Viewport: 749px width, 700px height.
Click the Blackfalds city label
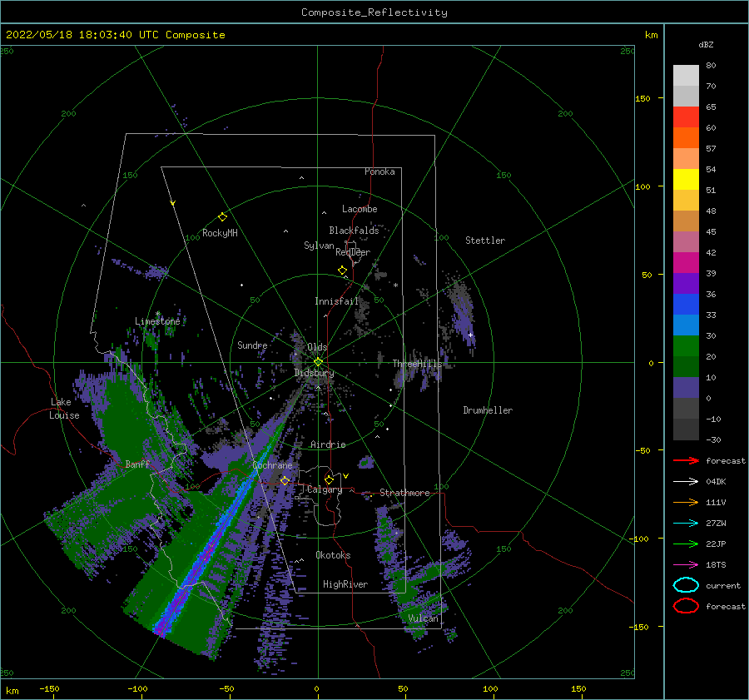(x=354, y=231)
